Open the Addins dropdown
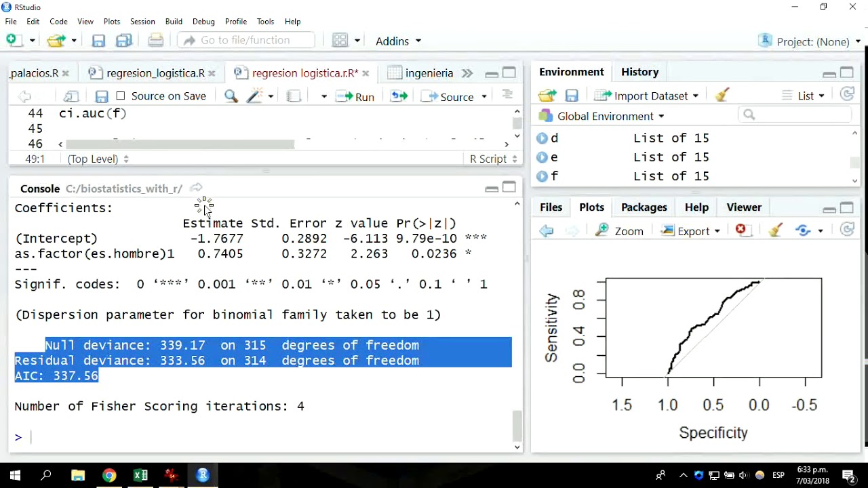 398,41
